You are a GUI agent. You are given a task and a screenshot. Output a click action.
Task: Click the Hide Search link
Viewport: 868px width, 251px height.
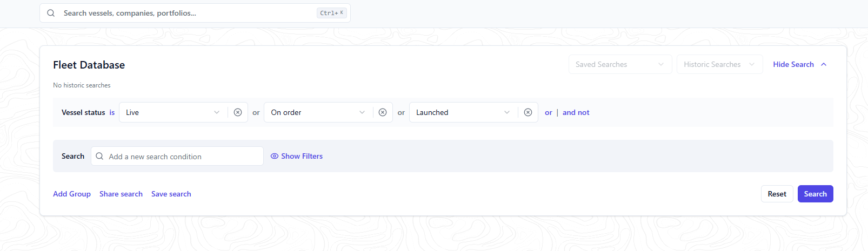tap(793, 64)
